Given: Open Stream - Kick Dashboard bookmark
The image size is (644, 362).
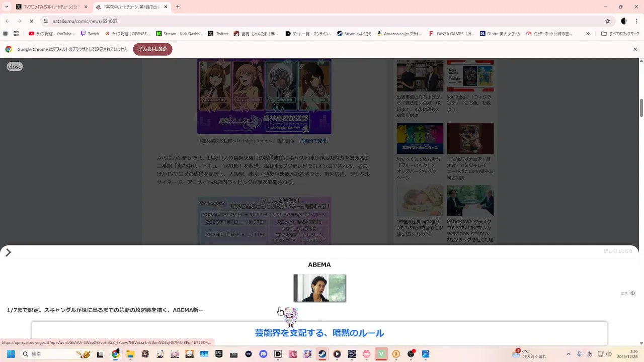Looking at the screenshot, I should point(179,34).
